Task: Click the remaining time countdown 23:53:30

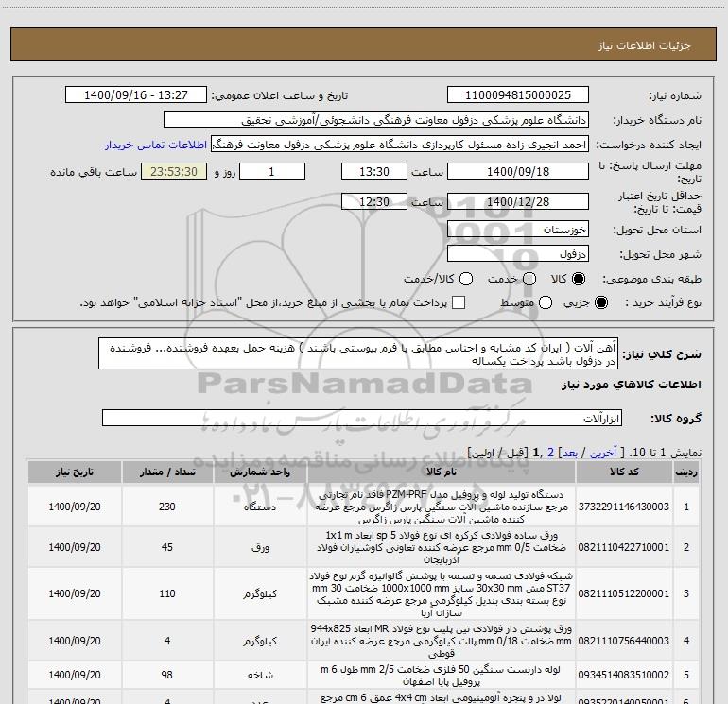Action: 174,171
